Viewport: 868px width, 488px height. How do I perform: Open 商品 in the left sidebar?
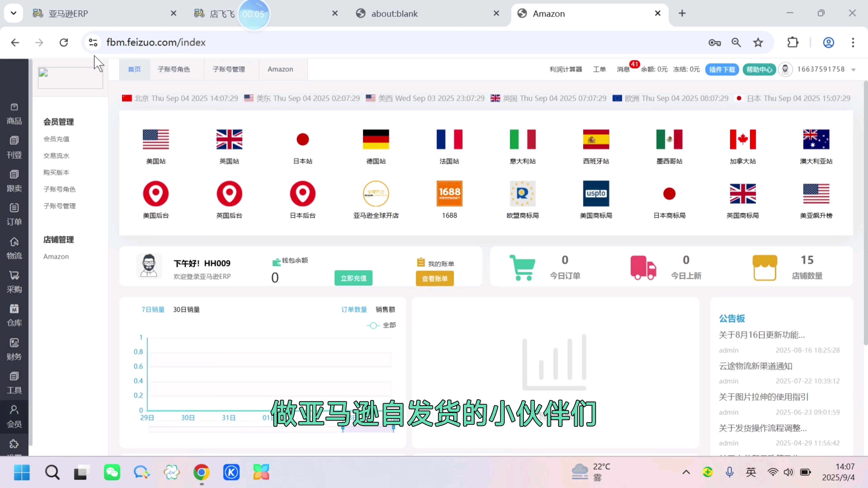14,114
